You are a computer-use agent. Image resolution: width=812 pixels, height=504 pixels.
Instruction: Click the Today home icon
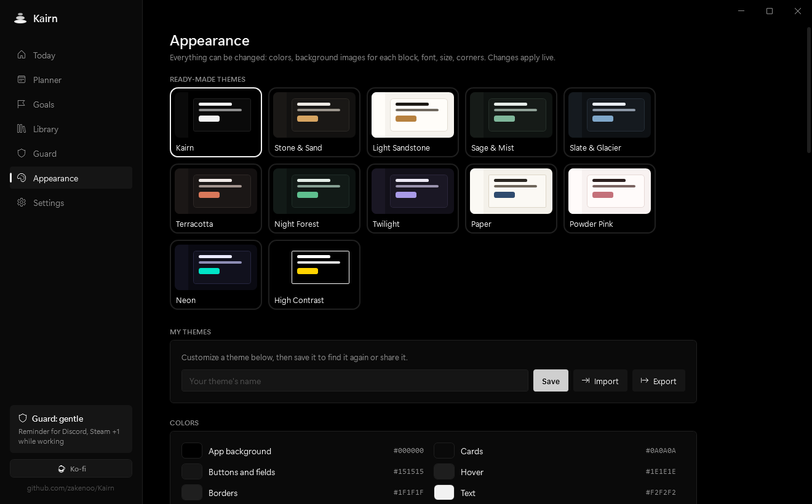click(x=22, y=55)
